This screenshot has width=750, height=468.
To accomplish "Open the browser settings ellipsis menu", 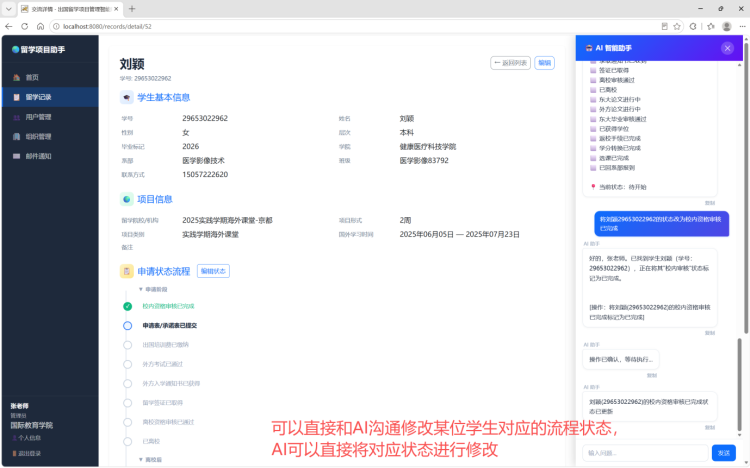I will click(742, 26).
